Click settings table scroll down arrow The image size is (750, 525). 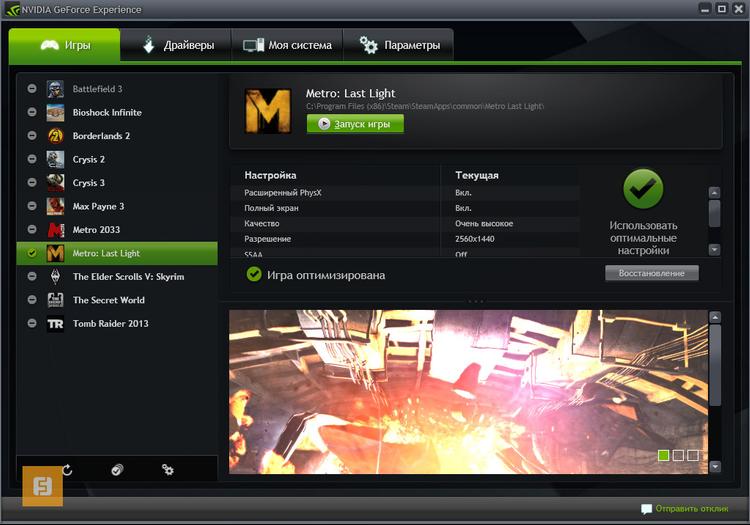714,249
